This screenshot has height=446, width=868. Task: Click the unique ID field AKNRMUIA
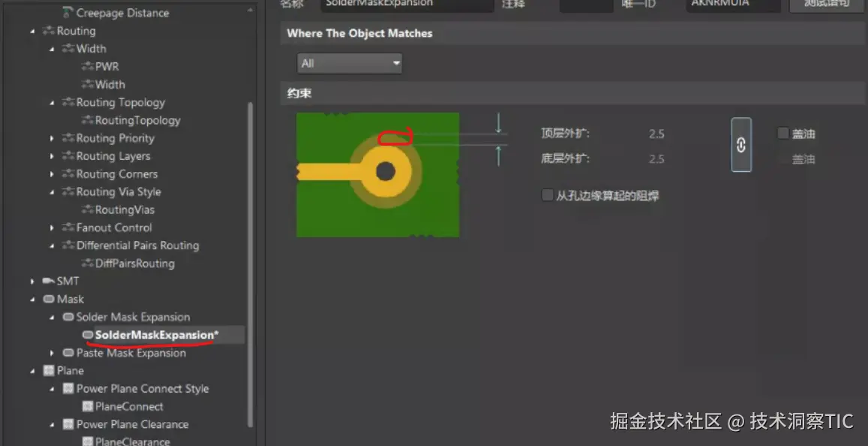734,5
